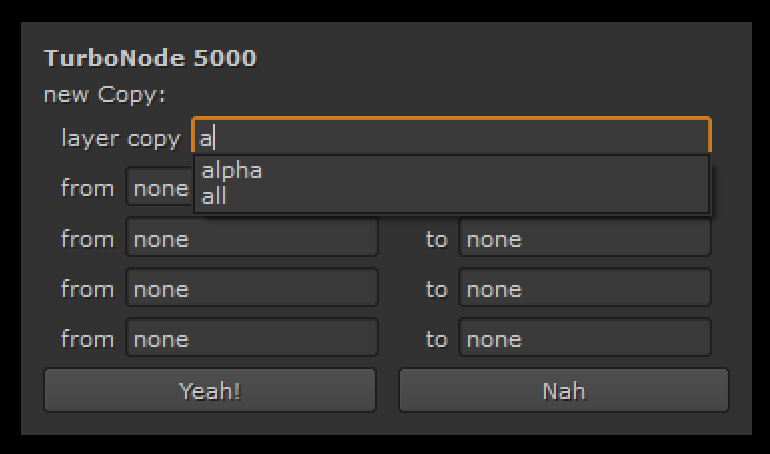
Task: Click the first row's from label
Action: click(x=87, y=188)
